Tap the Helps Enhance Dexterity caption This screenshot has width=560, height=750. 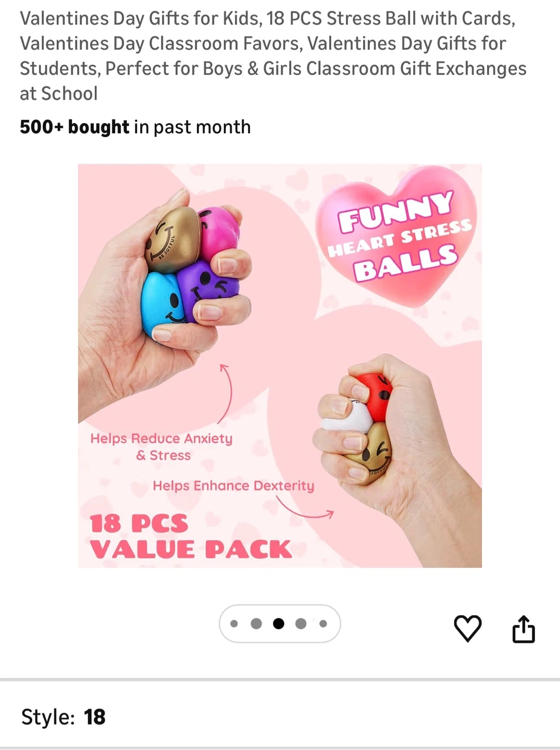coord(233,486)
